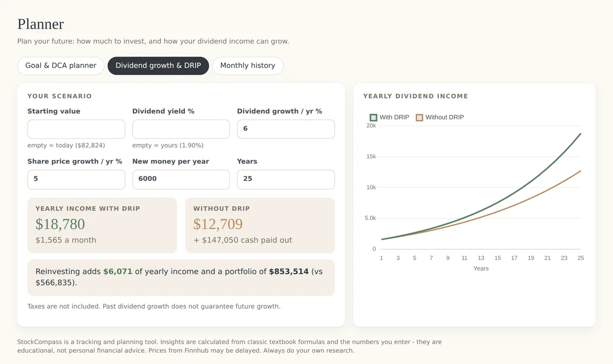Open the Monthly history tab
Viewport: 613px width, 364px height.
[x=248, y=66]
